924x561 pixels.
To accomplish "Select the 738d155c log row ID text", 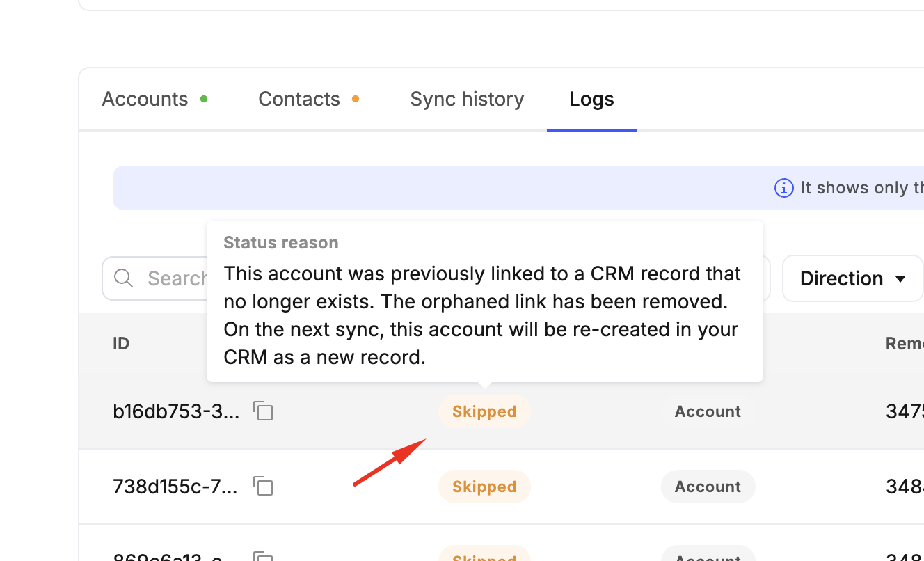I will tap(175, 487).
